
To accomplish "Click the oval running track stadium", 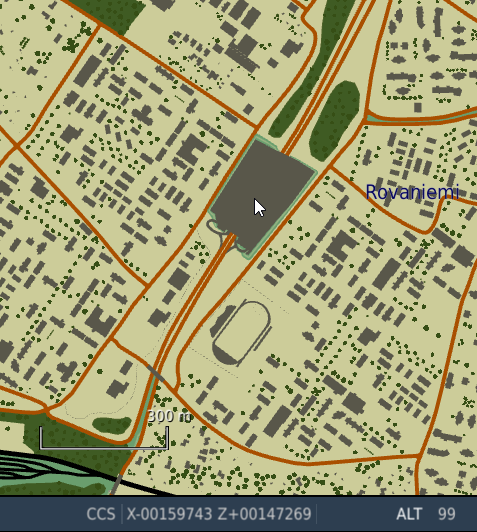I will click(x=241, y=333).
